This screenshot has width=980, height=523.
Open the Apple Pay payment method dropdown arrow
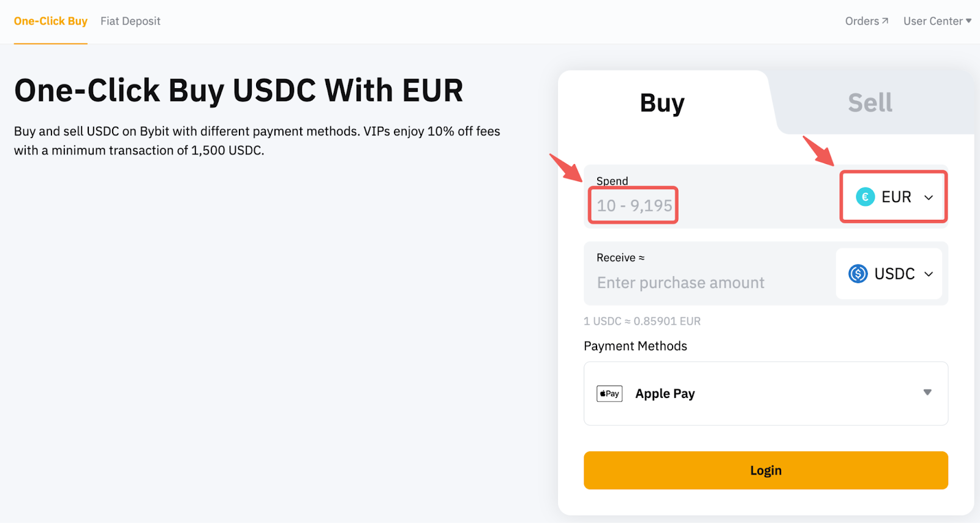coord(927,393)
